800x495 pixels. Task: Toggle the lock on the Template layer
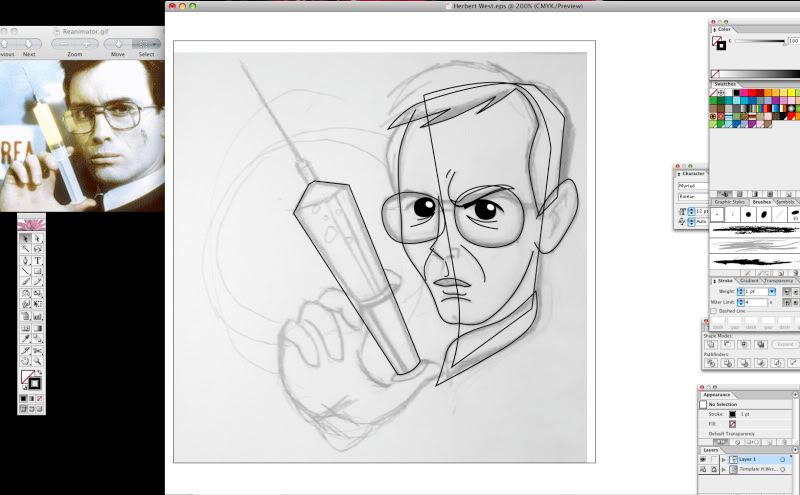[x=713, y=469]
